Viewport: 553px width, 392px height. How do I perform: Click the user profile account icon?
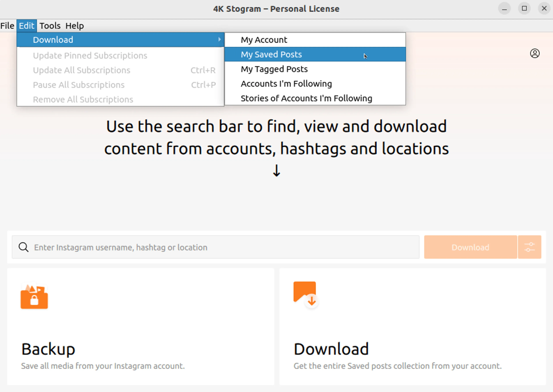pos(535,53)
